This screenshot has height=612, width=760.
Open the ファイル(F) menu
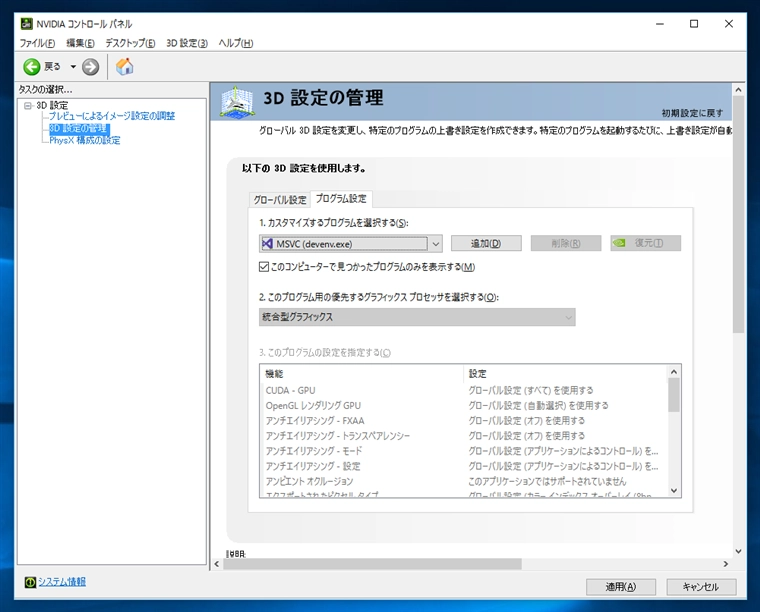pos(37,43)
